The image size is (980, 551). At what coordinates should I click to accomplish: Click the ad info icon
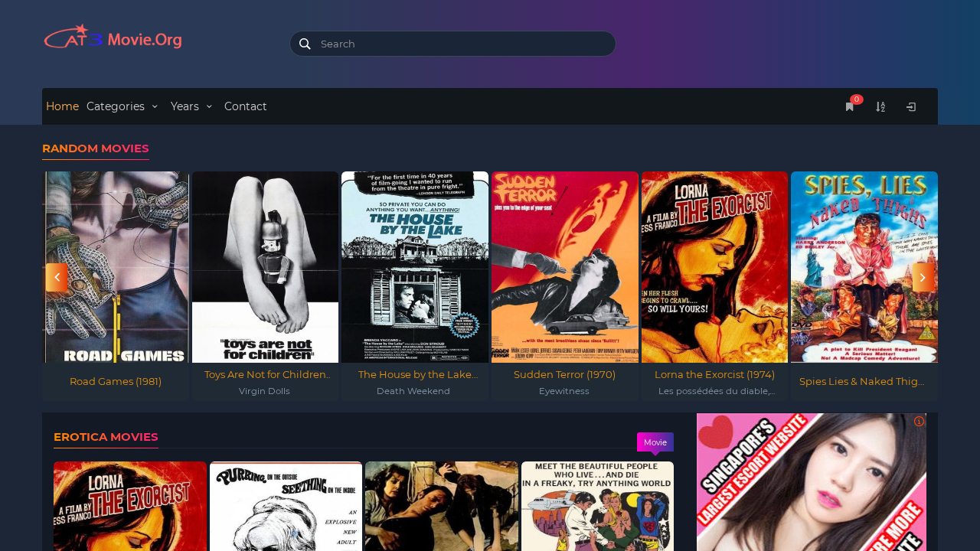pos(919,421)
